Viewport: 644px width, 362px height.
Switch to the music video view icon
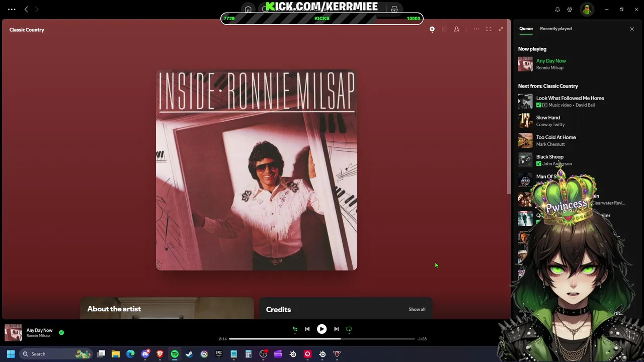point(444,29)
